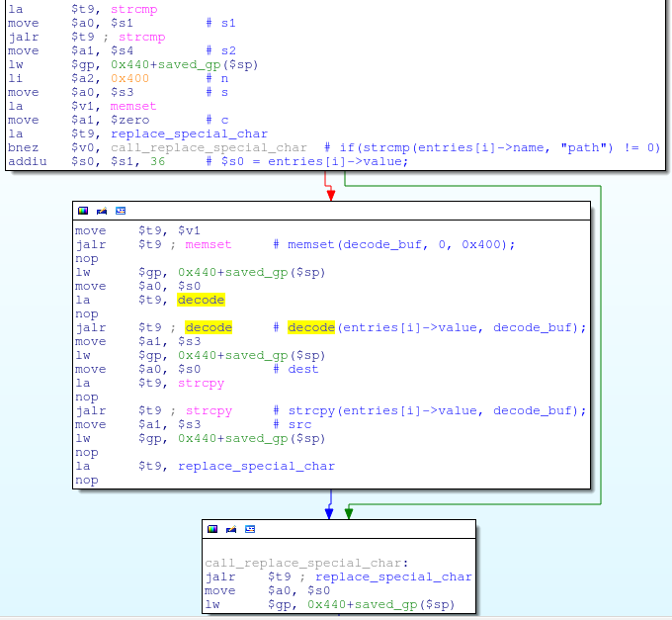The width and height of the screenshot is (672, 620).
Task: Click '0x440+saved_gp($sp)' in the bottom block
Action: pos(380,604)
